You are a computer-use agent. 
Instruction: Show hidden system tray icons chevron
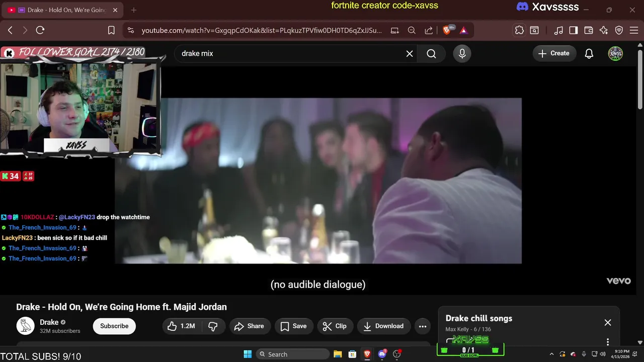pyautogui.click(x=551, y=354)
